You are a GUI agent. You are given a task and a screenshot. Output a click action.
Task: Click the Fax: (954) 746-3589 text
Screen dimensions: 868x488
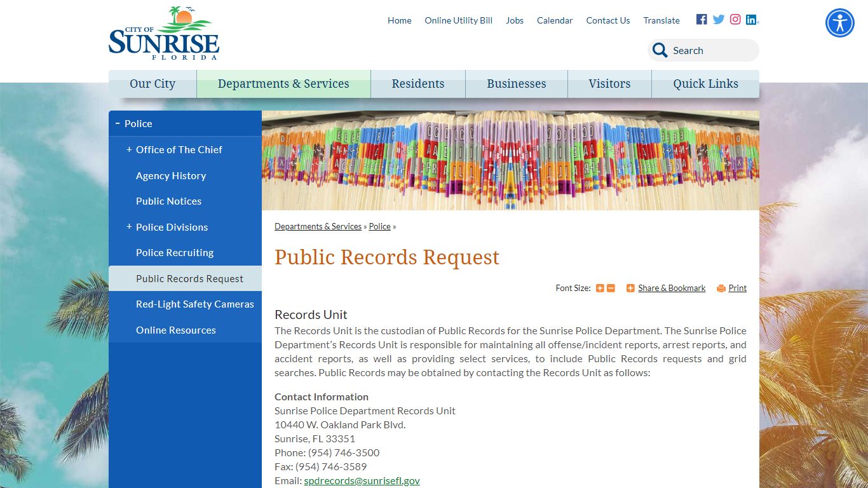tap(321, 466)
